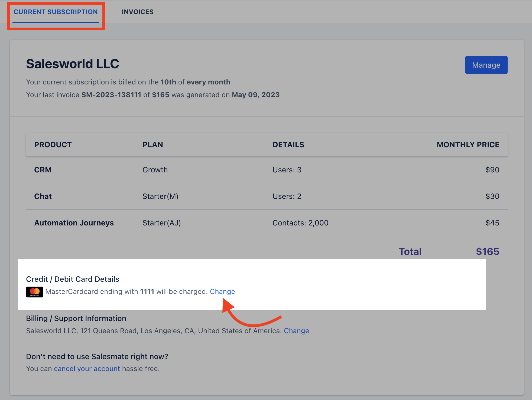Select the CRM product name
Viewport: 532px width, 400px height.
coord(43,170)
